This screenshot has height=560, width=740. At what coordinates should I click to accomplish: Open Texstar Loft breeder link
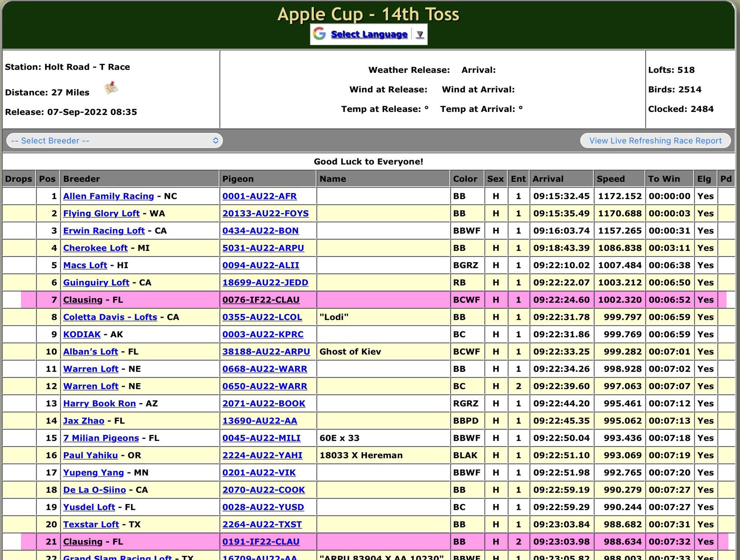pyautogui.click(x=91, y=524)
